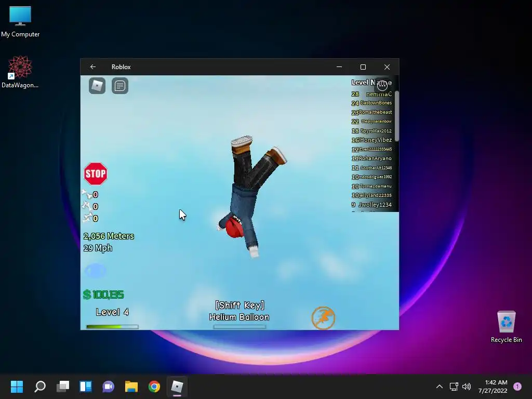The width and height of the screenshot is (532, 399).
Task: Select player Romalthebeast in the leaderboard
Action: coord(375,112)
